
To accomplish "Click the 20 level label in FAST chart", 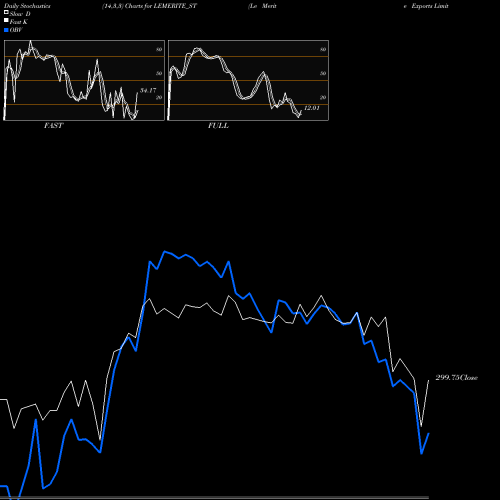I will [159, 97].
